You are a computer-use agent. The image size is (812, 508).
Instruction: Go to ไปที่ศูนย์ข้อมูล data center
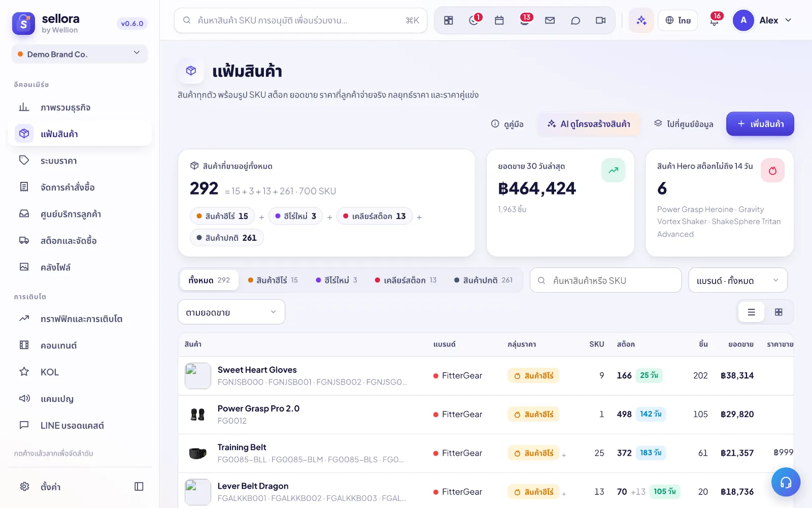tap(683, 124)
